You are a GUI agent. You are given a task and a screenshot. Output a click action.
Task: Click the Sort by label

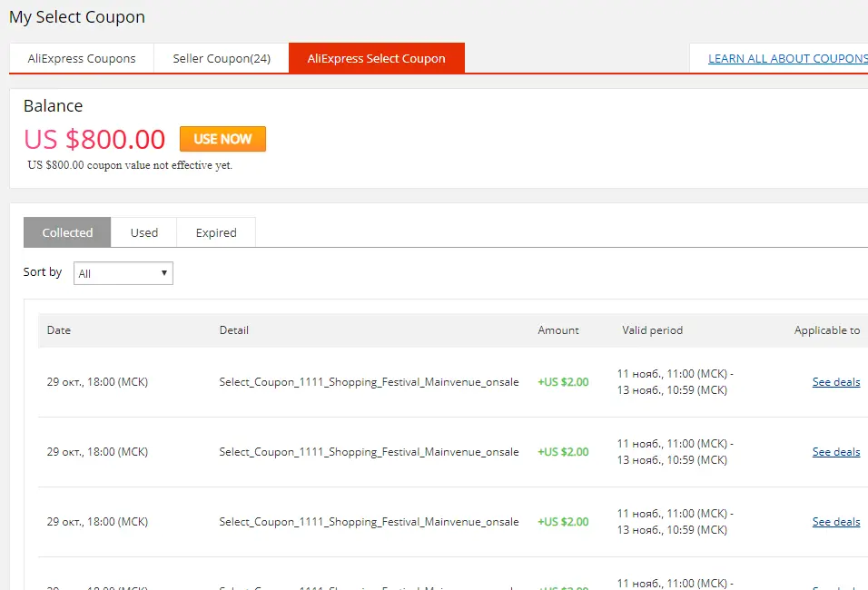tap(43, 271)
